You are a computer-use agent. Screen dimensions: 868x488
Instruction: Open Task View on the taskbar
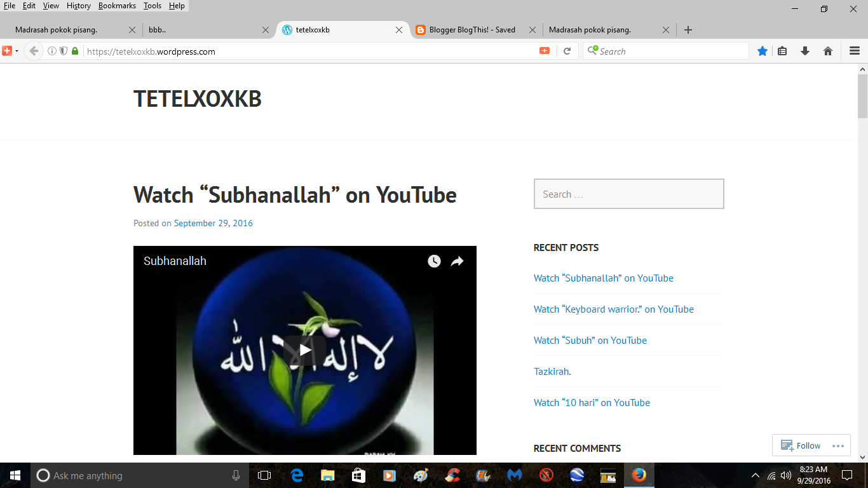[x=264, y=475]
